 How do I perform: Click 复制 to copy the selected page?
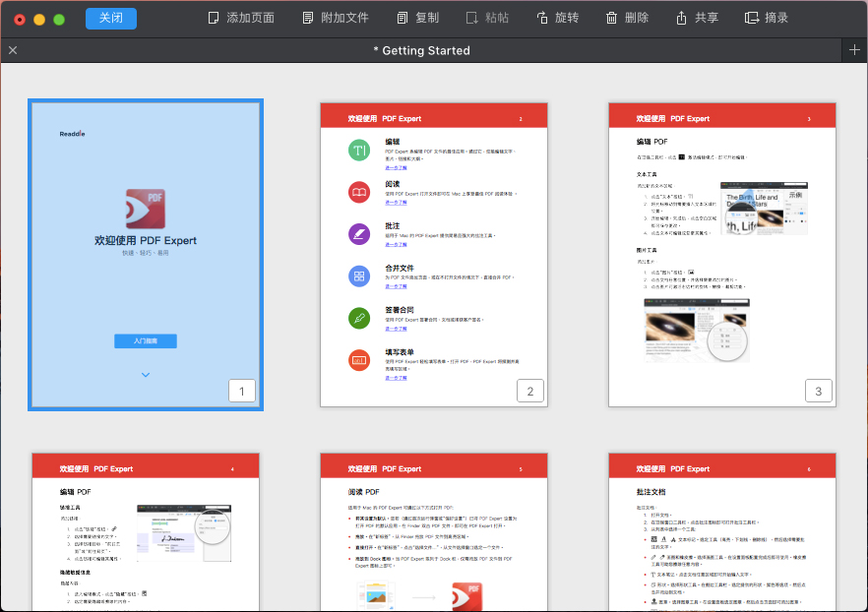pos(418,19)
